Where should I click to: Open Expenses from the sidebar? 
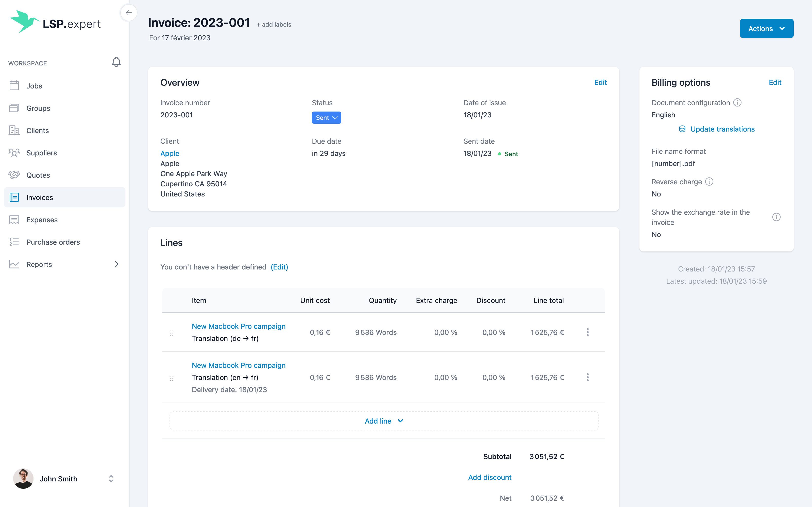point(42,220)
